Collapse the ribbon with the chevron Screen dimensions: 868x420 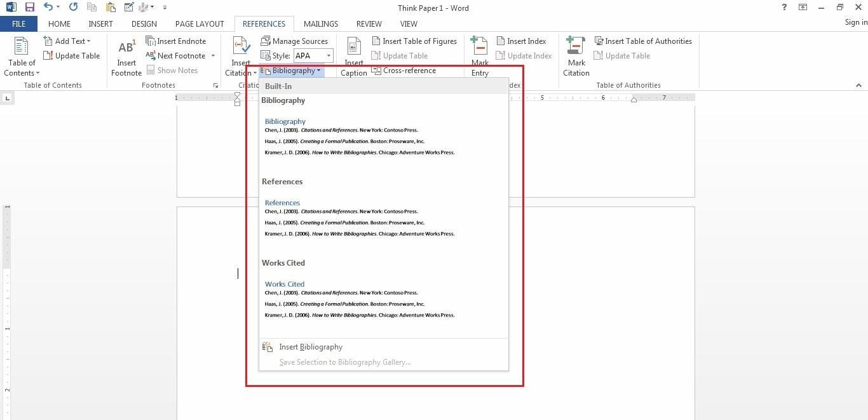click(858, 85)
